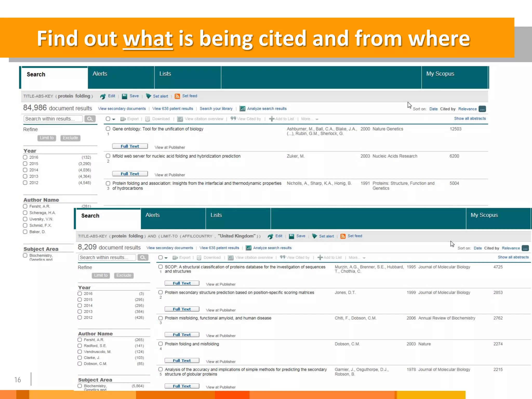Click Full Text button for Gene ontology
Image resolution: width=532 pixels, height=399 pixels.
click(x=130, y=146)
